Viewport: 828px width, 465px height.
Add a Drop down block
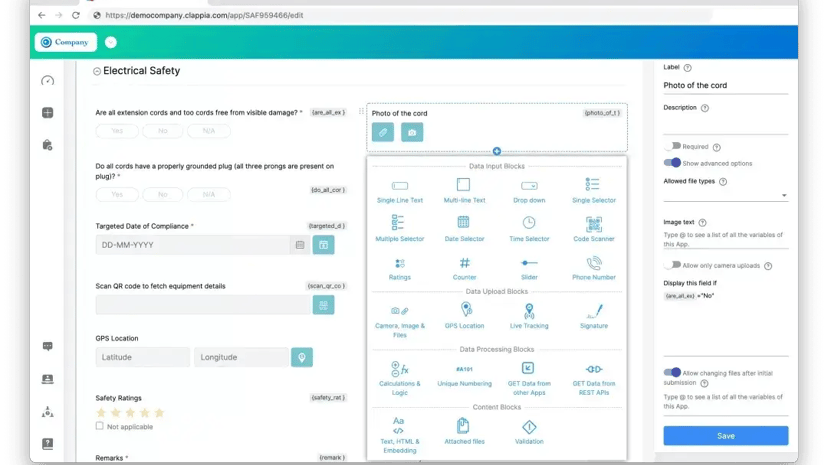tap(529, 192)
